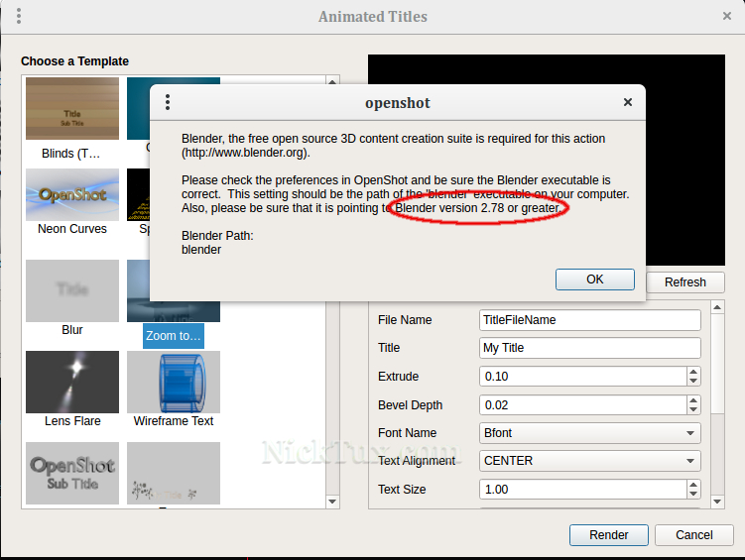Select the Wireframe Text template

tap(174, 382)
